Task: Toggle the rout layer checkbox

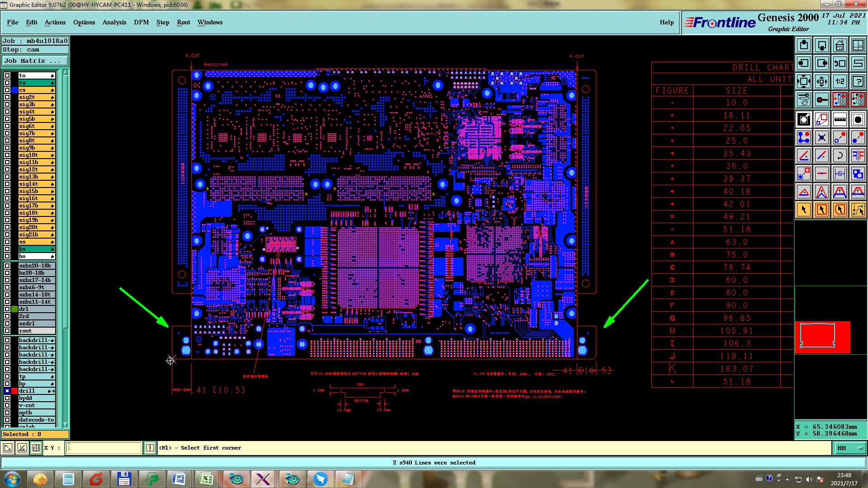Action: 7,331
